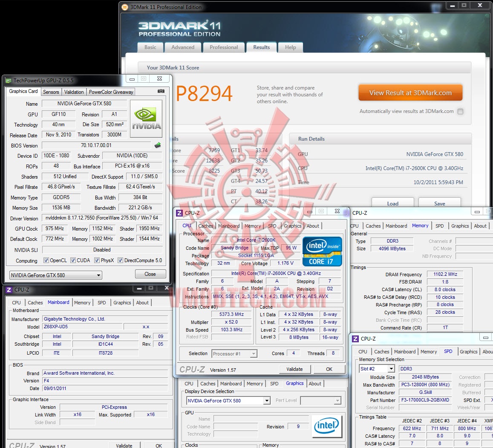Viewport: 493px width, 448px height.
Task: Click the Bandwidth 221.2 GB/s value
Action: tap(140, 208)
